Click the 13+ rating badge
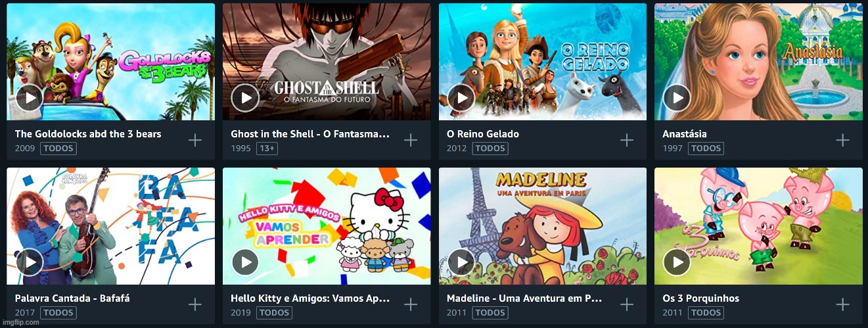This screenshot has height=328, width=868. (x=267, y=149)
